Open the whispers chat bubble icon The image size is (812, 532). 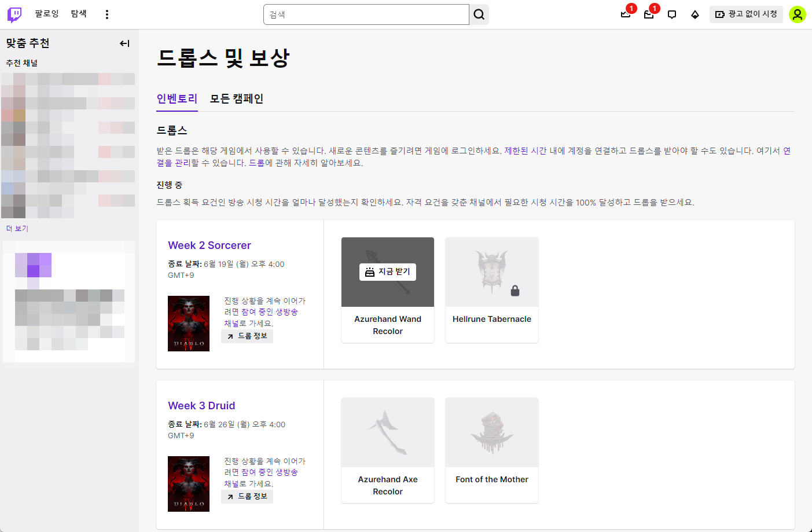pyautogui.click(x=672, y=14)
